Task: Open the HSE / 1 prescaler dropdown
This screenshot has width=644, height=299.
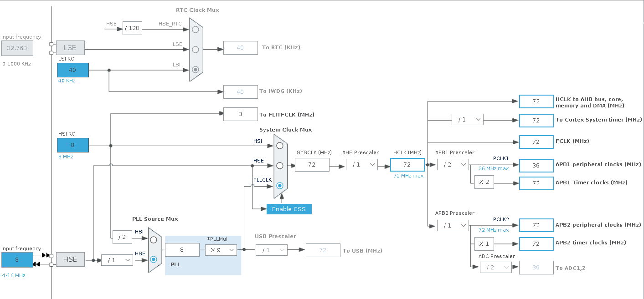Action: point(117,260)
